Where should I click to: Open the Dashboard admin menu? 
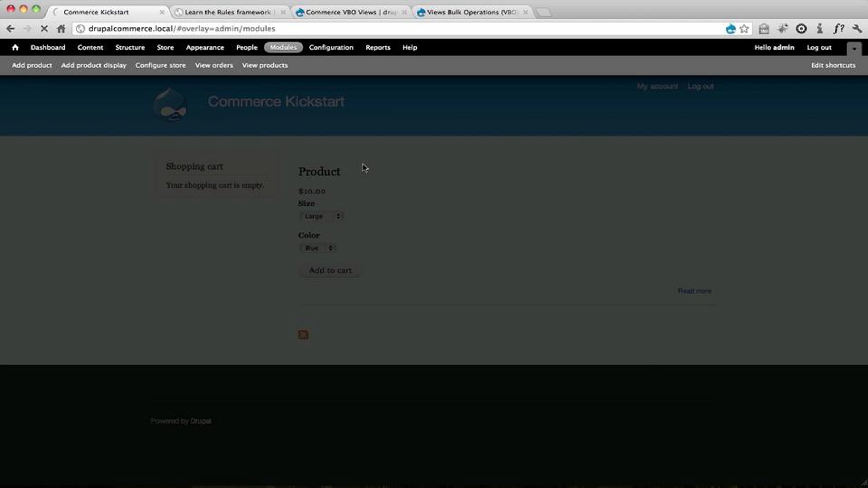[48, 47]
